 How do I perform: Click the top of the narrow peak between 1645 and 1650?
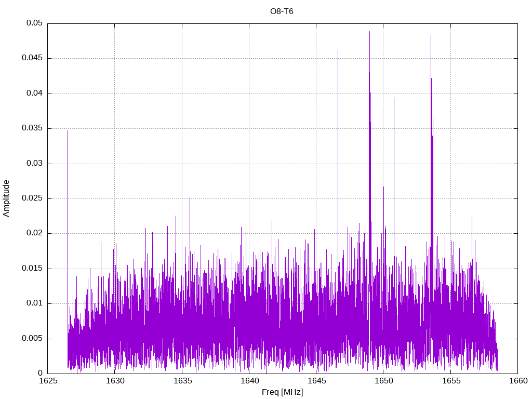pyautogui.click(x=338, y=51)
